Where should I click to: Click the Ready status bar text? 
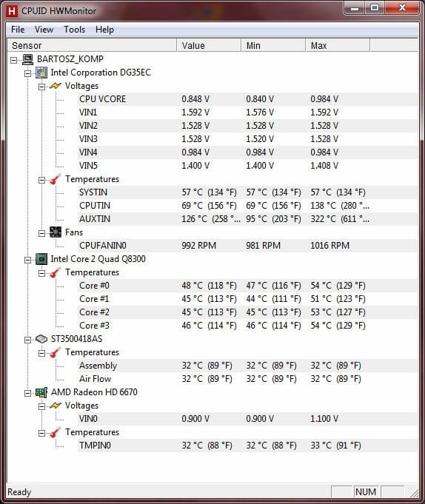coord(19,492)
